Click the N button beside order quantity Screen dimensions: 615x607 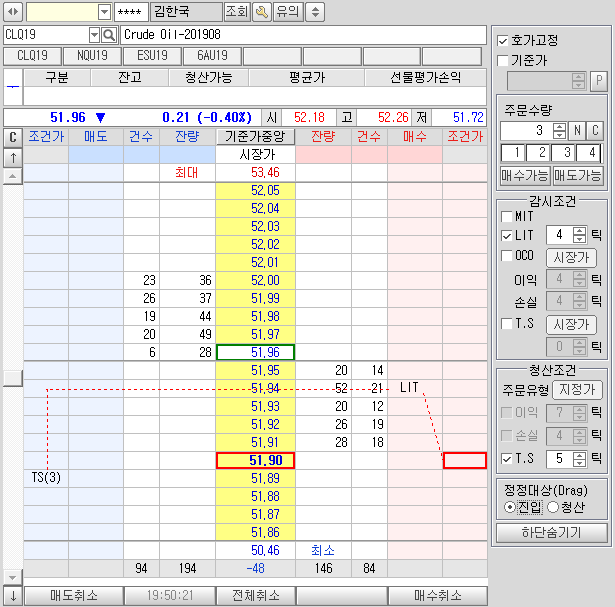[577, 130]
